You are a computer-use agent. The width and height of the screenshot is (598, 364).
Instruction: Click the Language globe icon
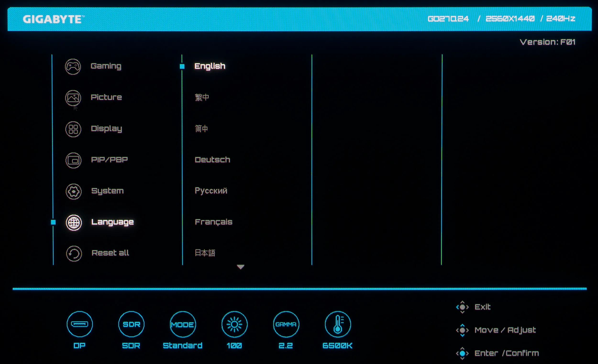click(74, 222)
